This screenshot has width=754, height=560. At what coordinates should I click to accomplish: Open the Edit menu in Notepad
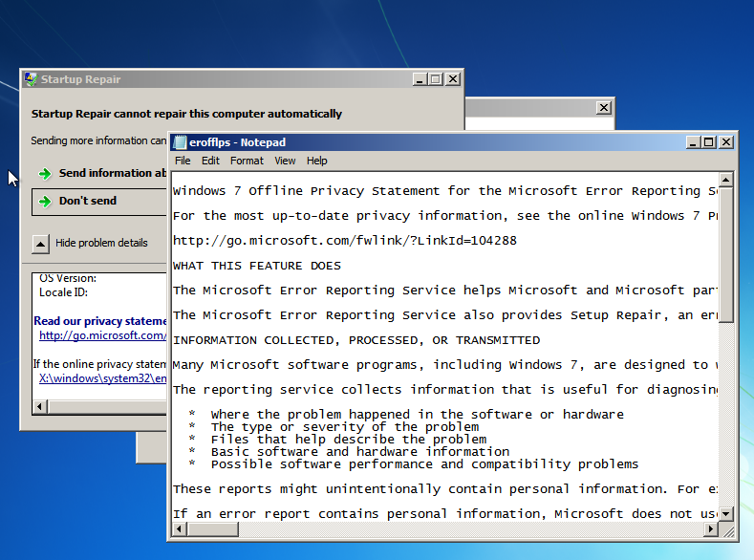[x=210, y=162]
